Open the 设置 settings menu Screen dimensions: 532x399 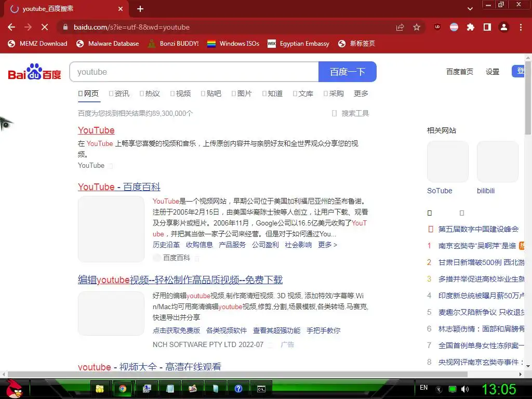click(493, 72)
